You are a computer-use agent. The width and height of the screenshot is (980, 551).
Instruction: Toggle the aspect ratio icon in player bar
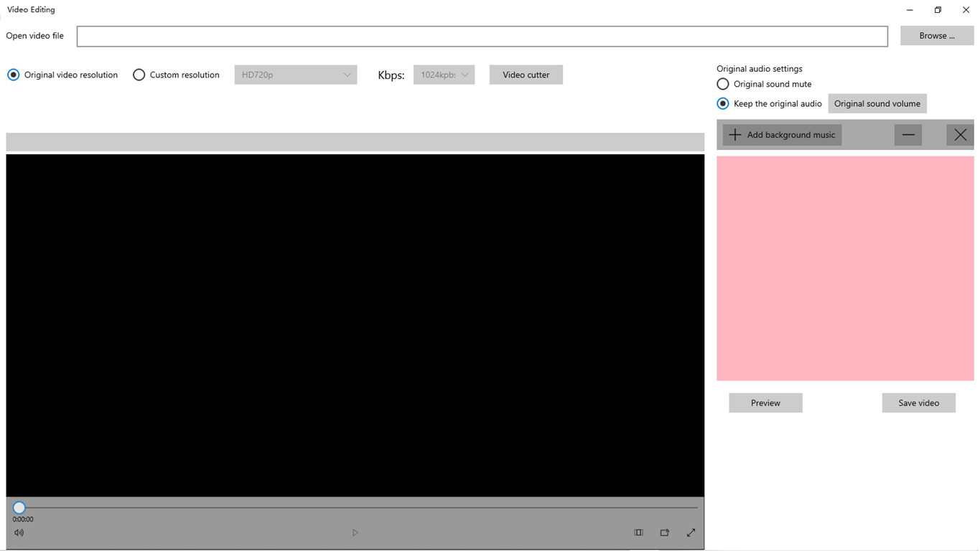(x=638, y=532)
